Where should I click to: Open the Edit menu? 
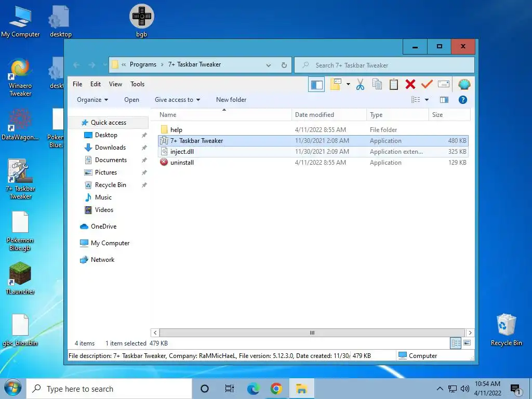tap(96, 84)
